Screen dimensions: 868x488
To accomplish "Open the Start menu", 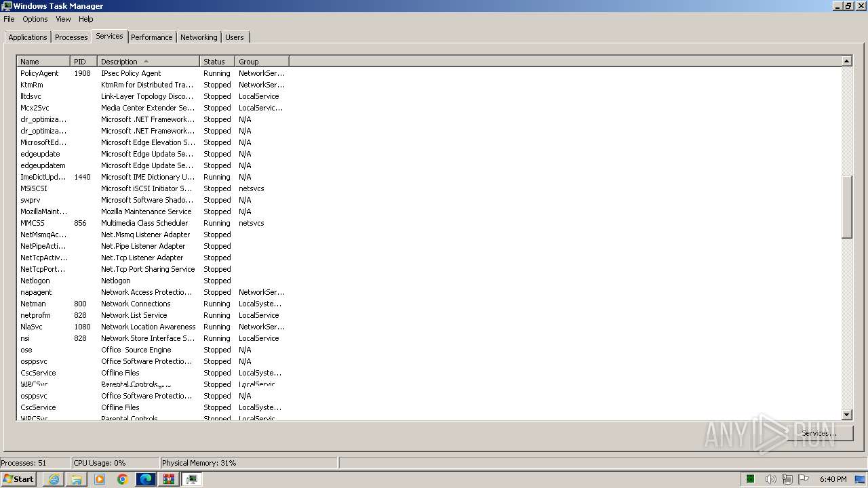I will (19, 479).
